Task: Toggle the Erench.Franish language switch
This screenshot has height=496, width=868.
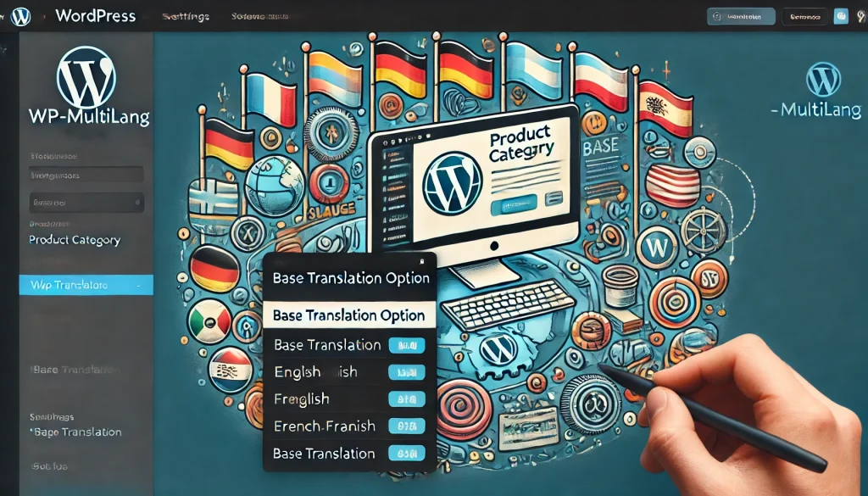Action: 407,426
